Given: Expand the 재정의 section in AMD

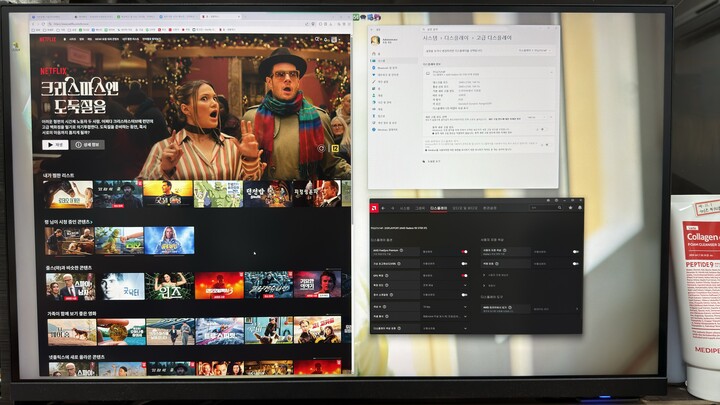Looking at the screenshot, I should click(489, 286).
